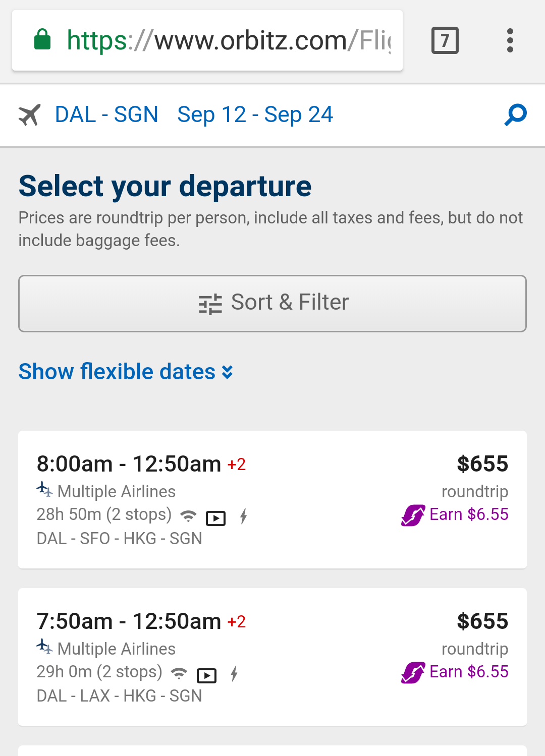
Task: Open the Sort & Filter options
Action: pos(272,303)
